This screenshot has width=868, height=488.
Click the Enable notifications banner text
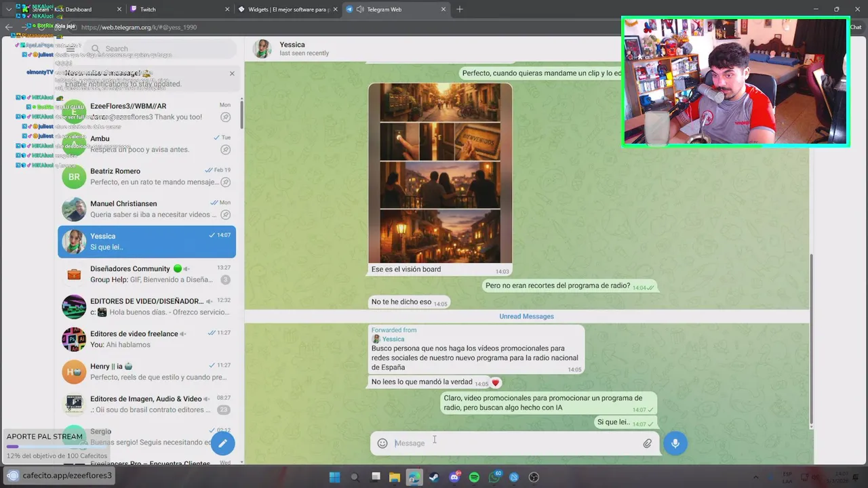123,84
